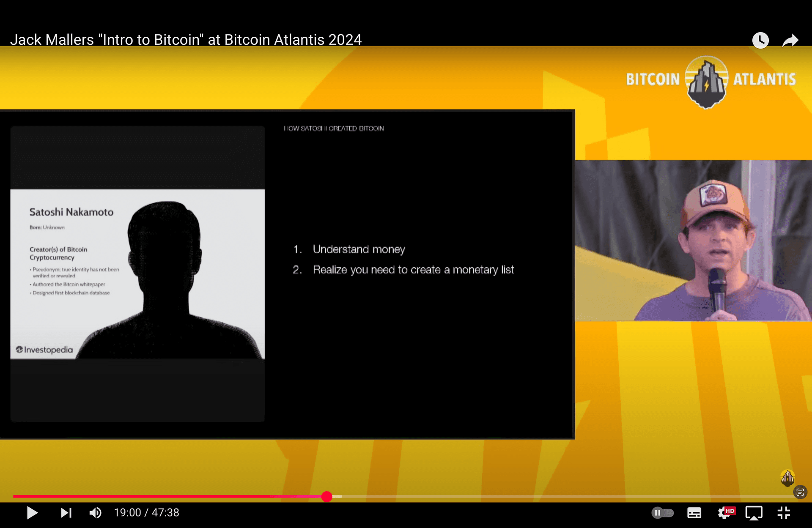Mute the video volume
Image resolution: width=812 pixels, height=528 pixels.
pos(95,513)
